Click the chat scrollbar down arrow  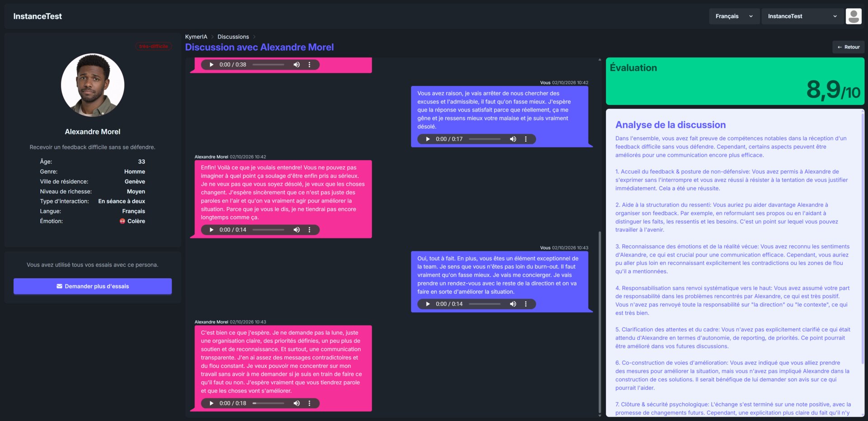pos(600,416)
